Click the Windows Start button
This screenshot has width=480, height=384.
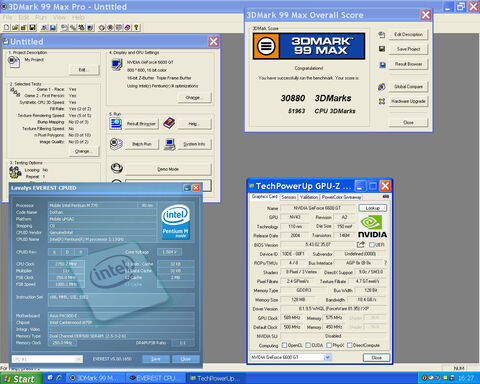coord(21,378)
